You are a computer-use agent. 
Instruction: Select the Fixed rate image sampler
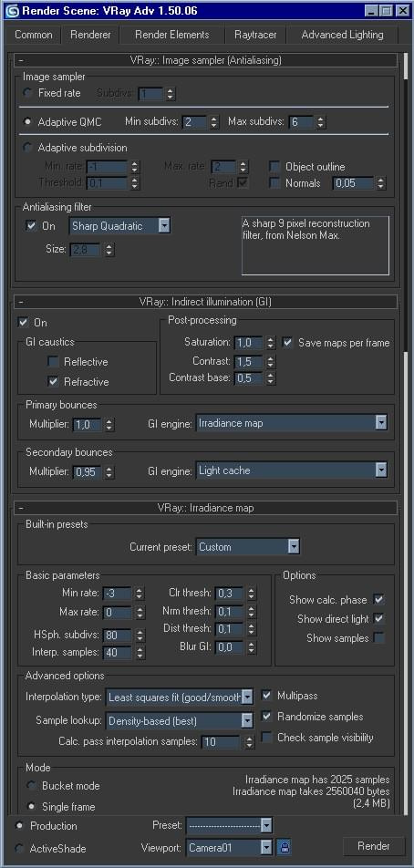[27, 93]
